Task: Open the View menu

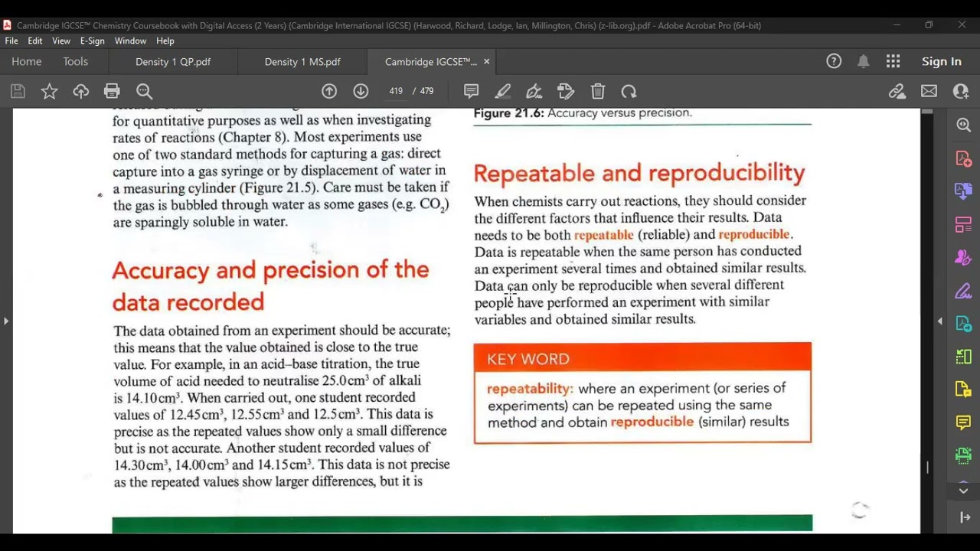Action: coord(61,41)
